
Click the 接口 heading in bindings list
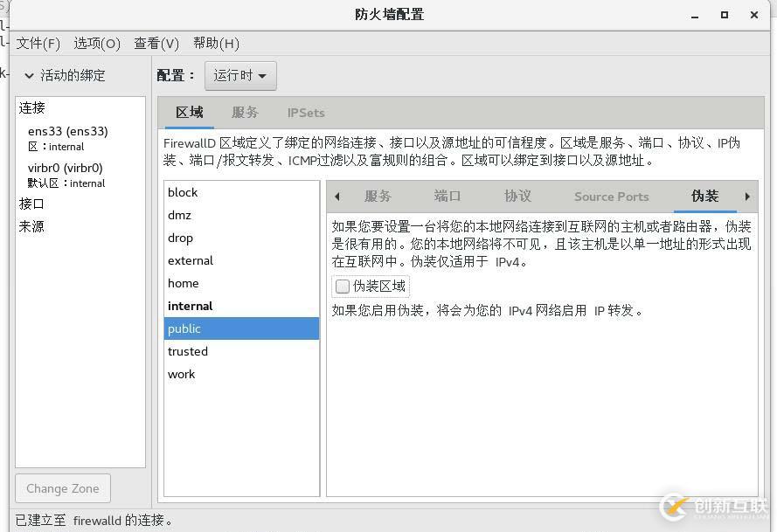pyautogui.click(x=31, y=204)
